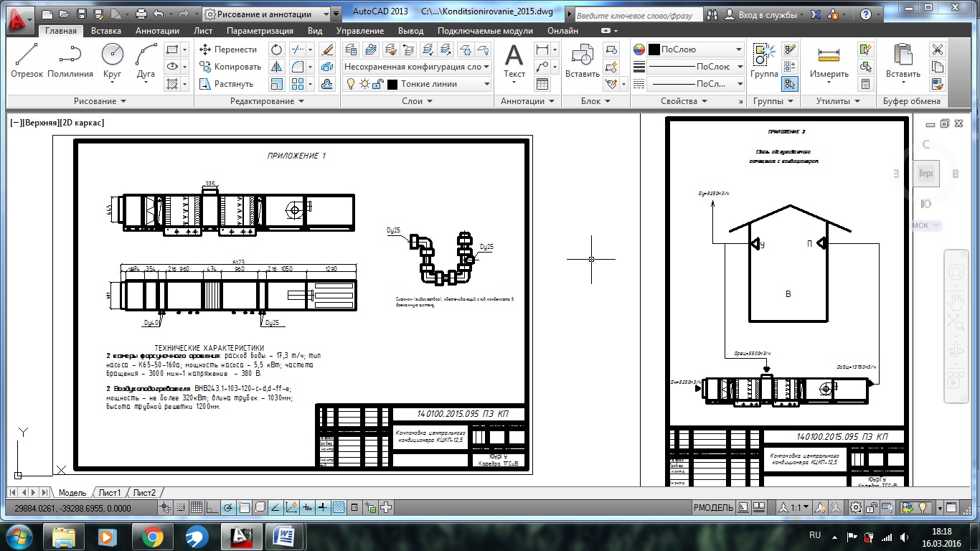The height and width of the screenshot is (551, 980).
Task: Open the Вывод ribbon tab
Action: pyautogui.click(x=410, y=31)
